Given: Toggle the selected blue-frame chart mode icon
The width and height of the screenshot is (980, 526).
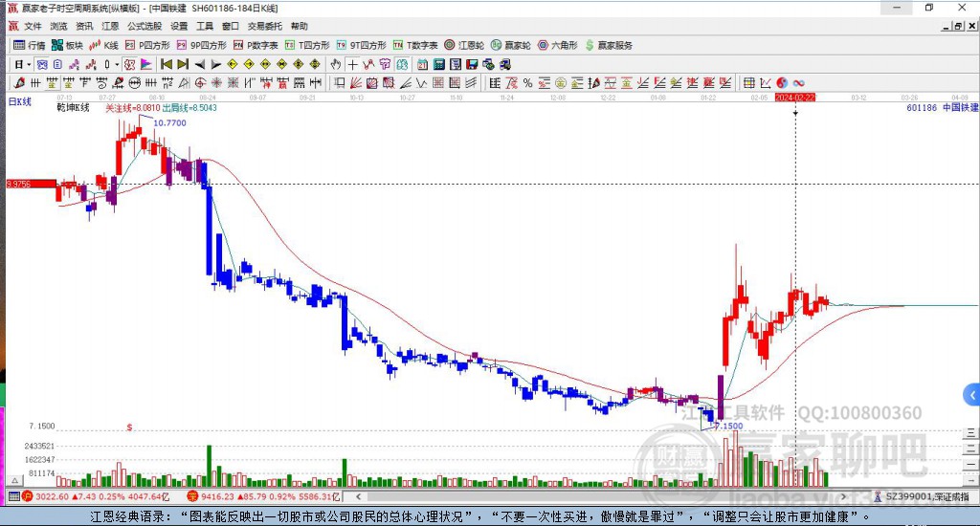Looking at the screenshot, I should coord(42,64).
